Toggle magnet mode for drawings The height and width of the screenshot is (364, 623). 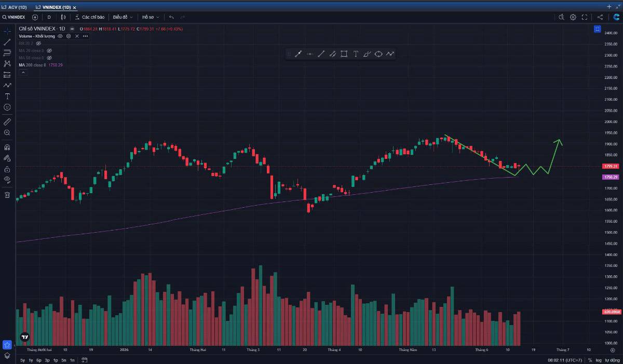[7, 147]
